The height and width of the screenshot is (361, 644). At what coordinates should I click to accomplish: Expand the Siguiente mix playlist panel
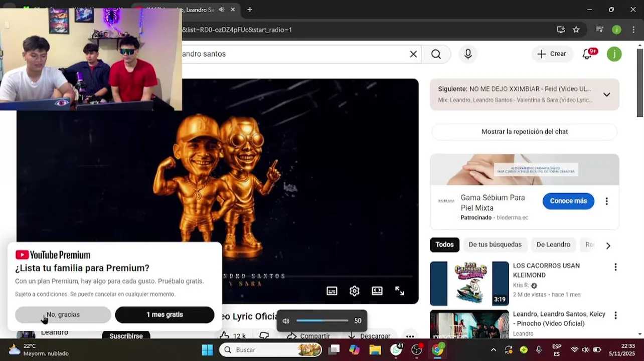coord(606,94)
